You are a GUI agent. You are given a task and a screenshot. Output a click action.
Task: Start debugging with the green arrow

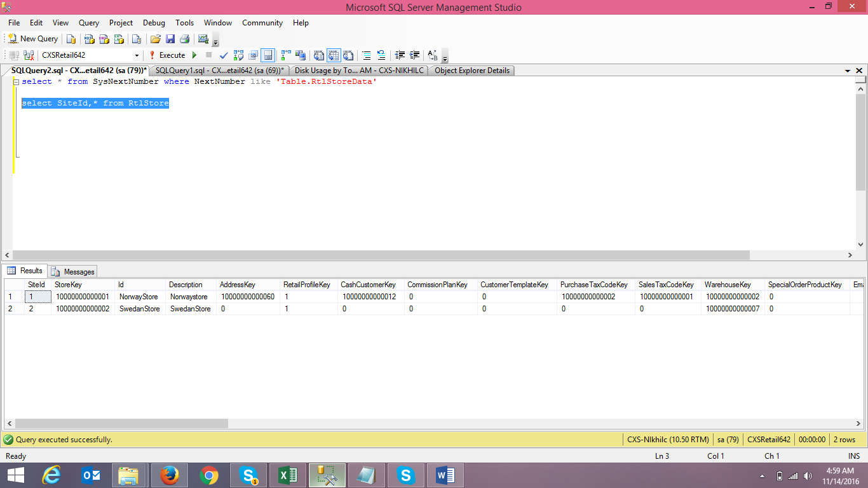[194, 55]
